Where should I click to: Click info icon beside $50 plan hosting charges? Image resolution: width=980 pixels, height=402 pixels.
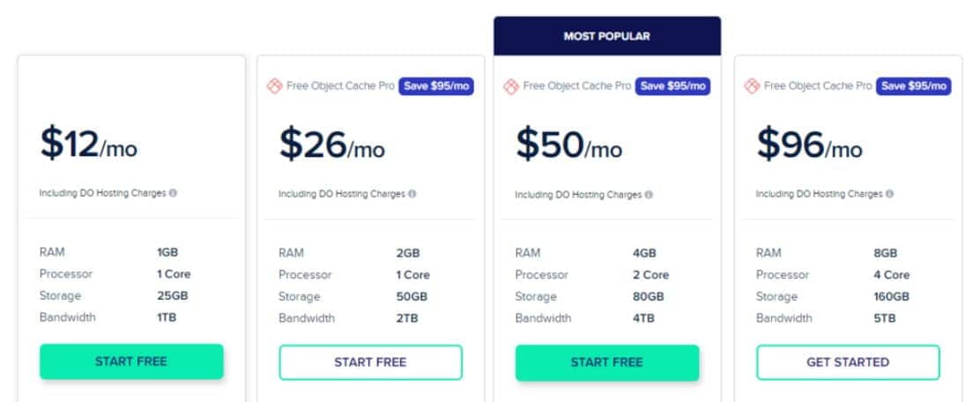click(x=649, y=195)
